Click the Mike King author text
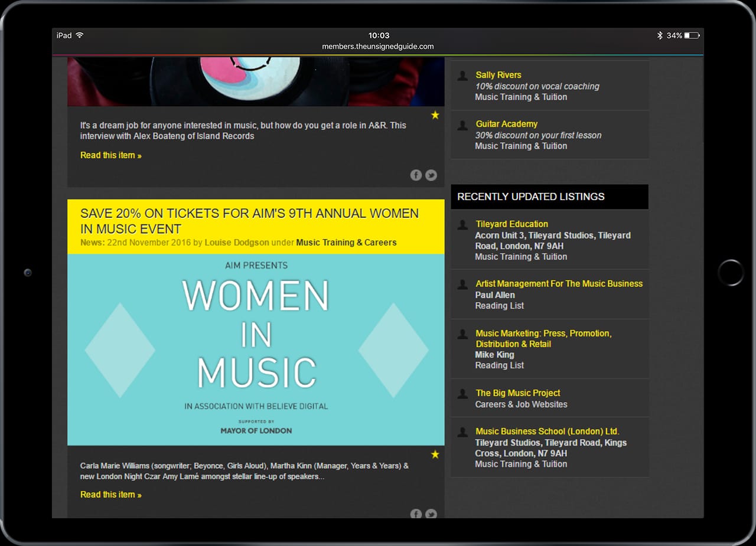 click(494, 355)
